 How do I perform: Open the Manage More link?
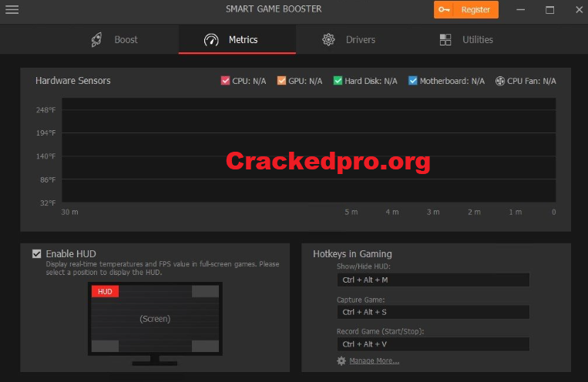(375, 360)
